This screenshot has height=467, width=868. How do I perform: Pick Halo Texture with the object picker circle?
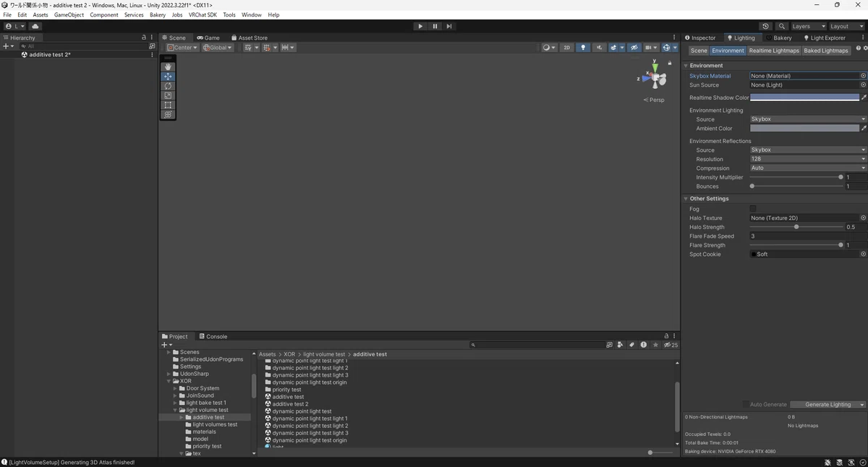point(863,218)
